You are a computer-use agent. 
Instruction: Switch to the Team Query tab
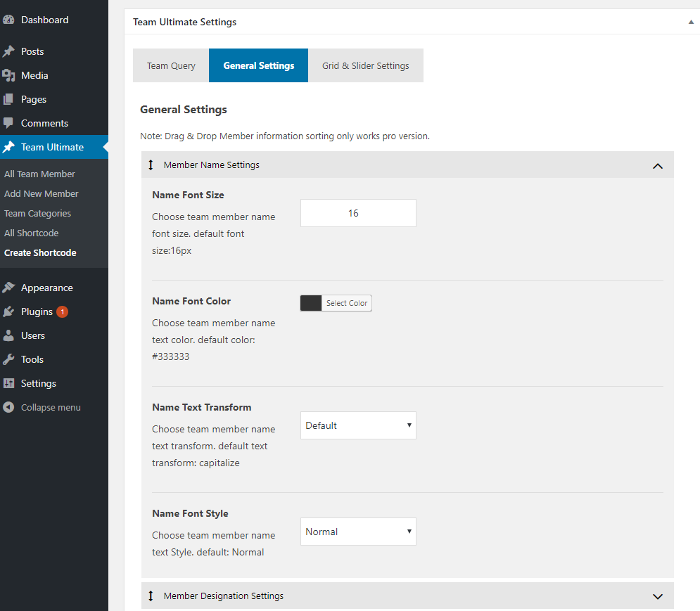click(171, 65)
